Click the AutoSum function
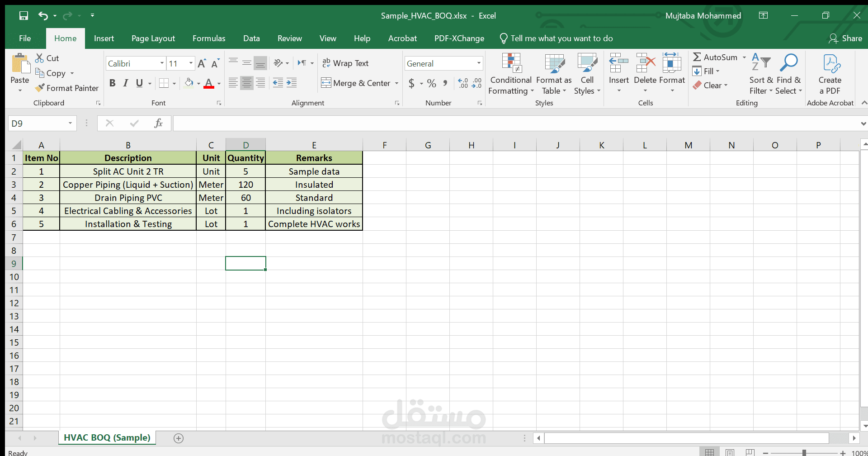Screen dimensions: 868x456 (x=718, y=57)
